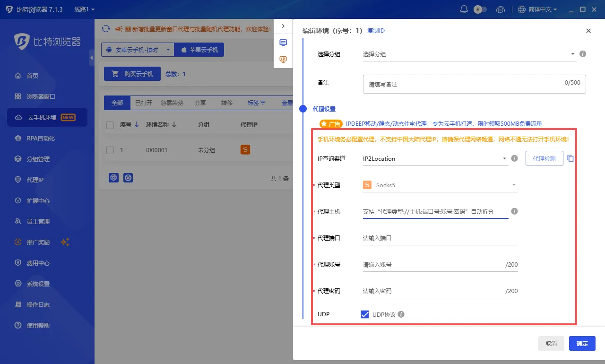The height and width of the screenshot is (364, 605).
Task: Click the 取消 button
Action: 551,343
